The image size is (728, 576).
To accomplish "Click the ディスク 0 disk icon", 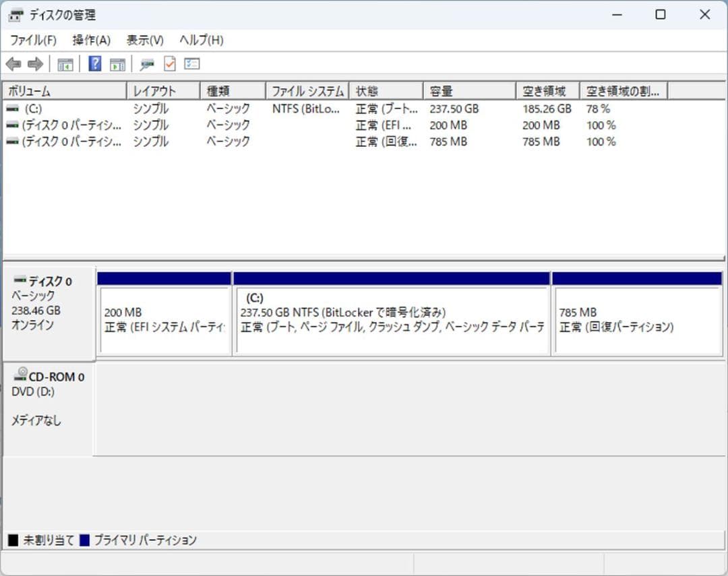I will tap(18, 281).
